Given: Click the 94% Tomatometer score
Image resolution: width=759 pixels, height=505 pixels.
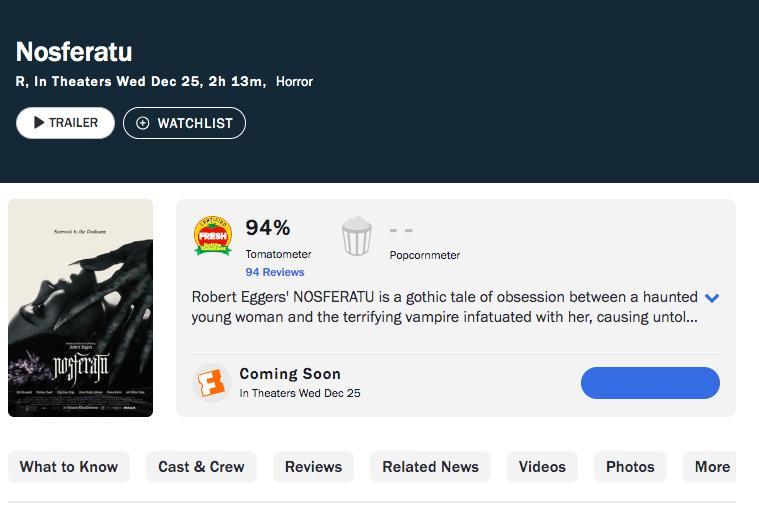Looking at the screenshot, I should tap(268, 228).
